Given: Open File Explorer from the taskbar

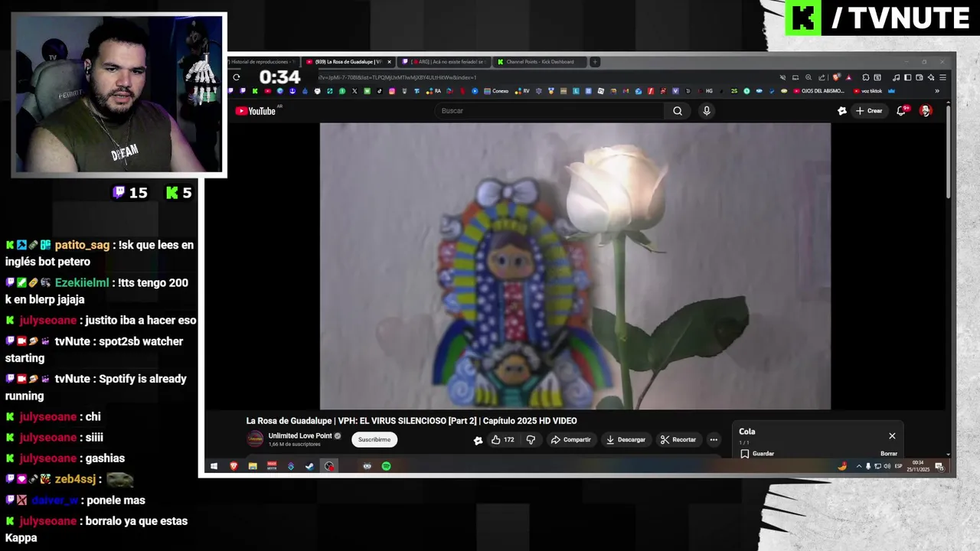Looking at the screenshot, I should click(253, 466).
